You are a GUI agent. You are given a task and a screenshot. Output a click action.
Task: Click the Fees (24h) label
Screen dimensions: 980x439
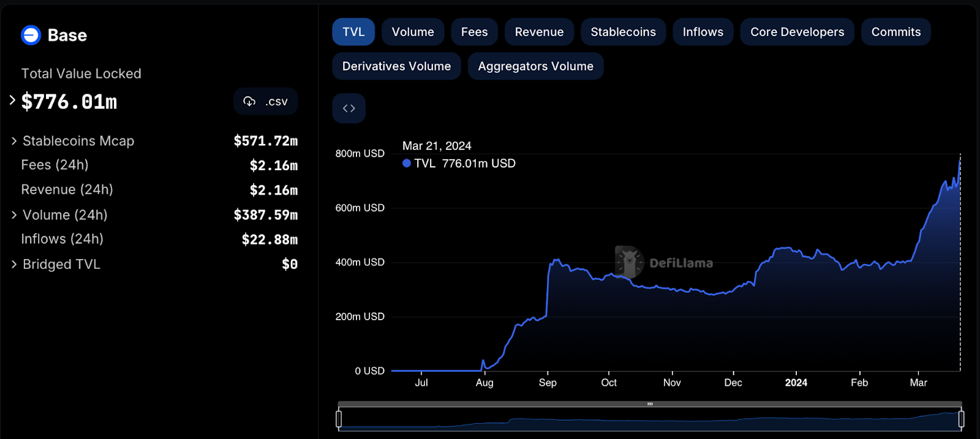tap(55, 165)
